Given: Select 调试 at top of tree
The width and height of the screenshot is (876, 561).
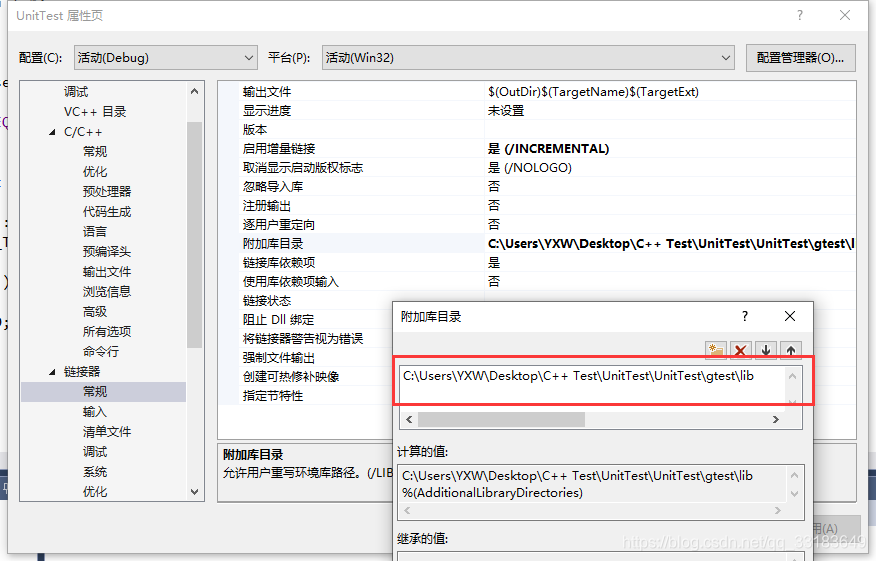Looking at the screenshot, I should click(x=76, y=92).
